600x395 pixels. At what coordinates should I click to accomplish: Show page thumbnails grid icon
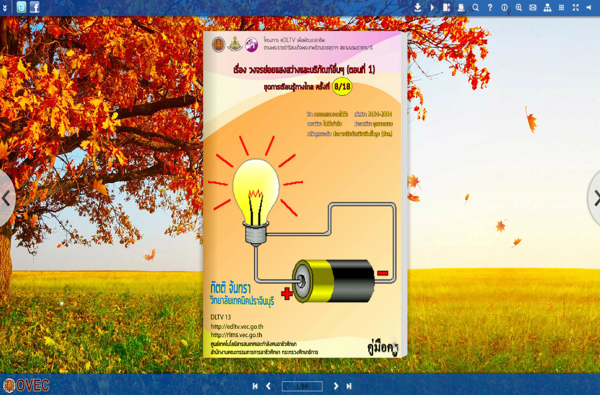click(x=561, y=7)
